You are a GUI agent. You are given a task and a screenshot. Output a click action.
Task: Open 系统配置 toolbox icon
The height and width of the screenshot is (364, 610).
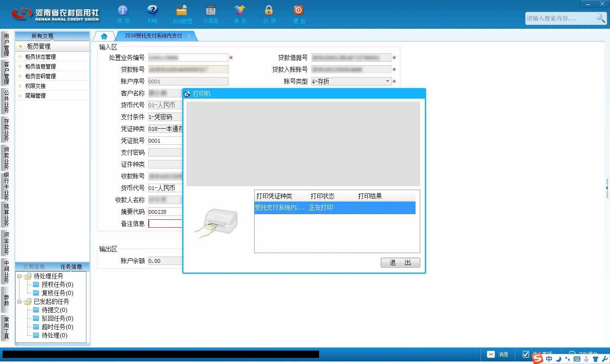click(x=182, y=11)
